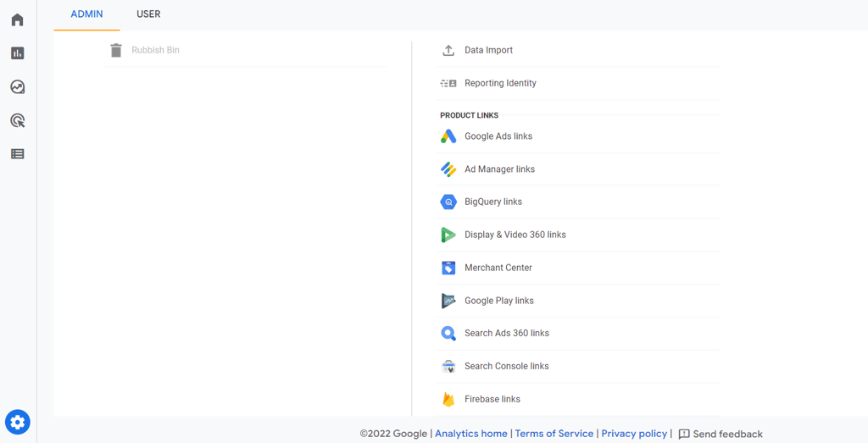Image resolution: width=868 pixels, height=443 pixels.
Task: Open the Home icon in the sidebar
Action: 18,20
